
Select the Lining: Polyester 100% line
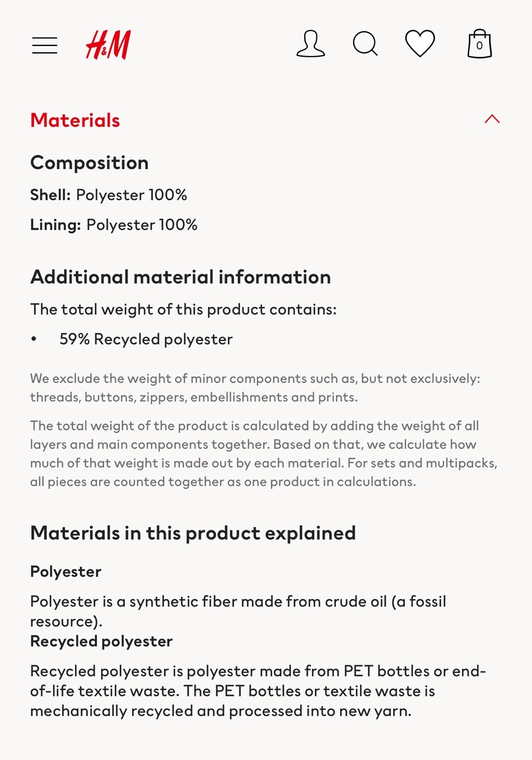114,225
